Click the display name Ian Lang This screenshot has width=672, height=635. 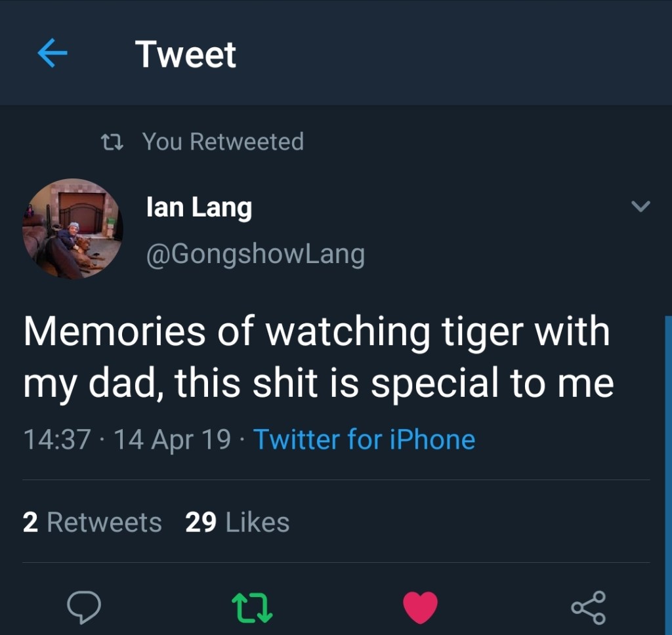[199, 208]
